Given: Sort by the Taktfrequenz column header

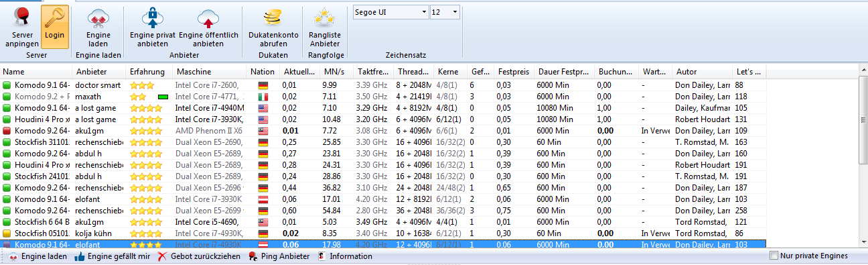Looking at the screenshot, I should tap(373, 72).
